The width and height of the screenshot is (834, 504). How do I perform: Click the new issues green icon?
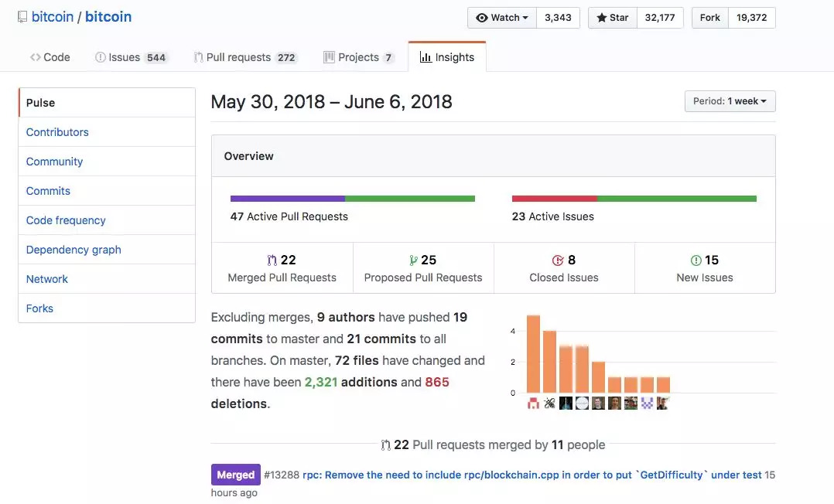coord(696,261)
